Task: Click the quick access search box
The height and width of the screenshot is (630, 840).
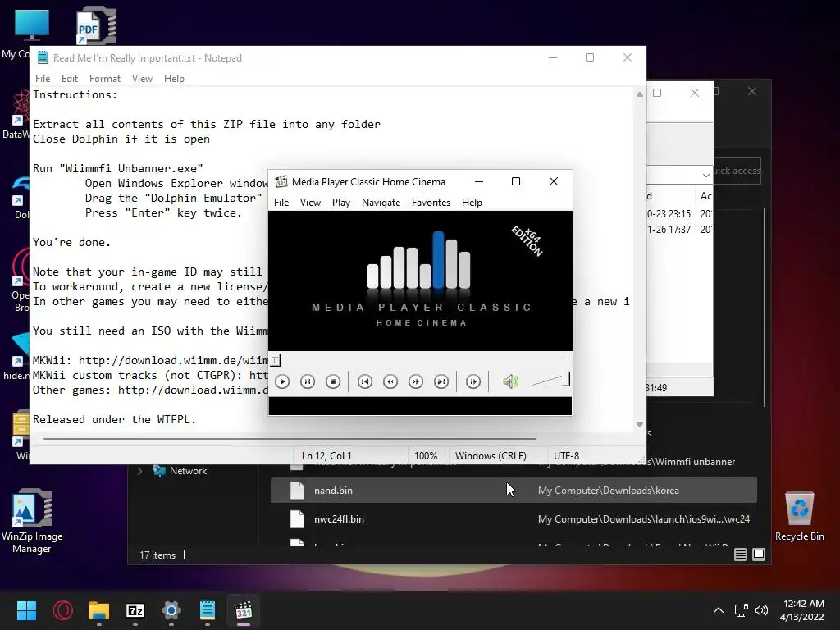Action: [x=737, y=171]
